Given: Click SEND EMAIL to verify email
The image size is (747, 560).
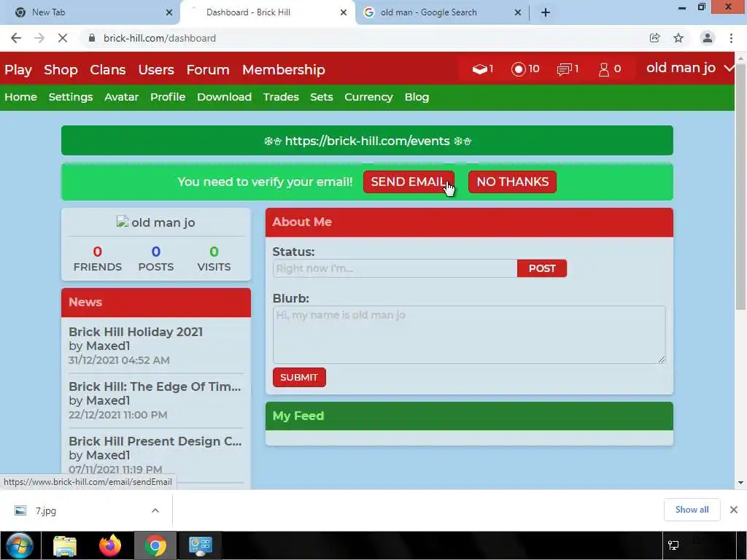Looking at the screenshot, I should coord(409,182).
